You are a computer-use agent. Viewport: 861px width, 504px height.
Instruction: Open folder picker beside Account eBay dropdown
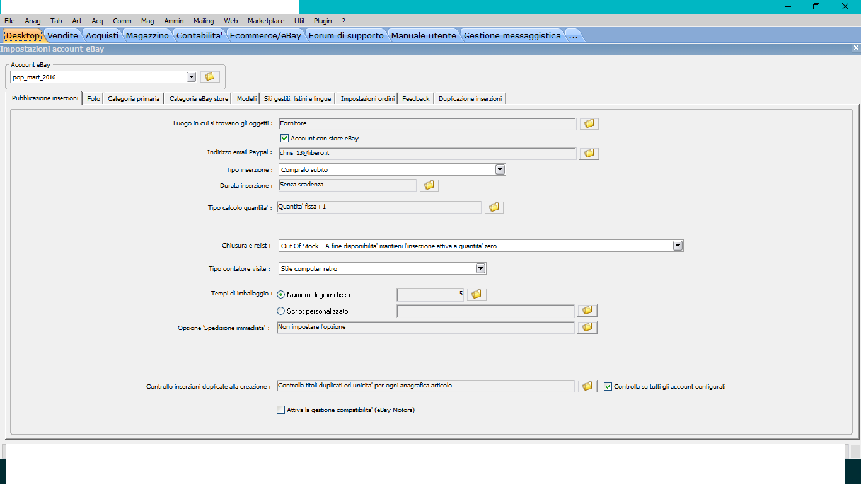210,77
